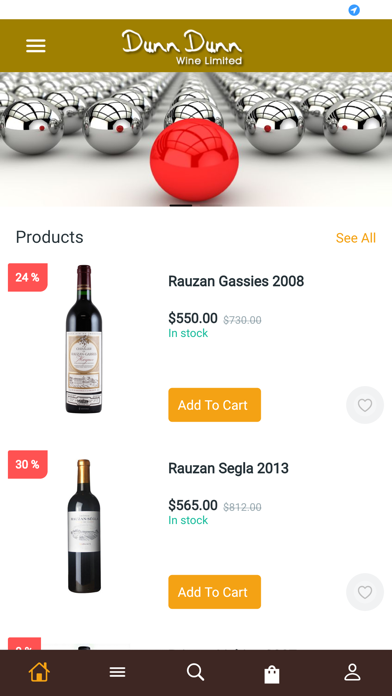392x696 pixels.
Task: Open shopping bag cart icon
Action: pyautogui.click(x=272, y=674)
